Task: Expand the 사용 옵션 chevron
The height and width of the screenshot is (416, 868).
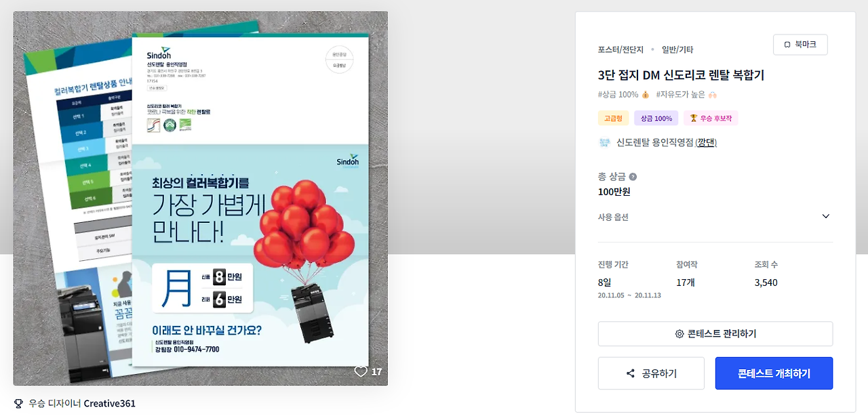Action: pyautogui.click(x=825, y=217)
